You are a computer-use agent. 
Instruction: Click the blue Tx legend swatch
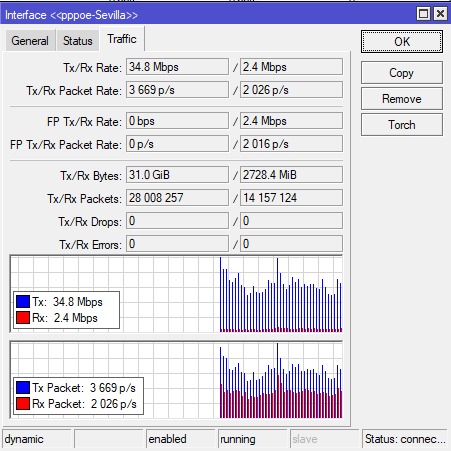tap(23, 301)
